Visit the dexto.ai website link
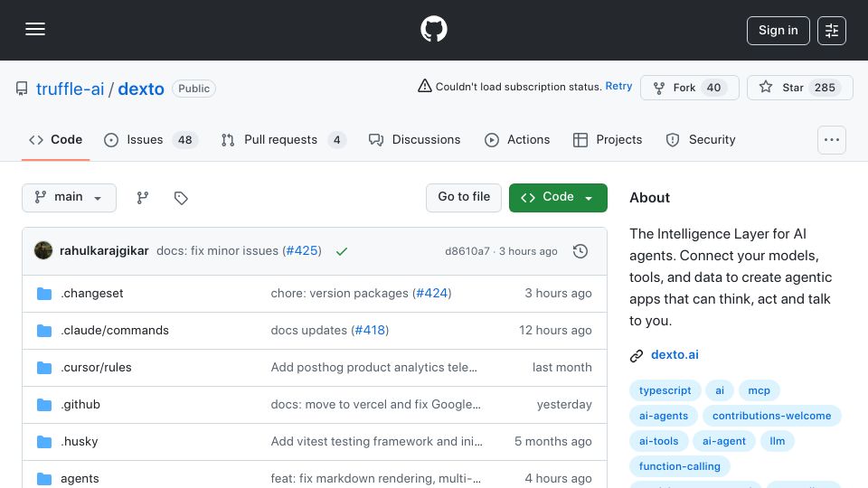868x488 pixels. 675,354
